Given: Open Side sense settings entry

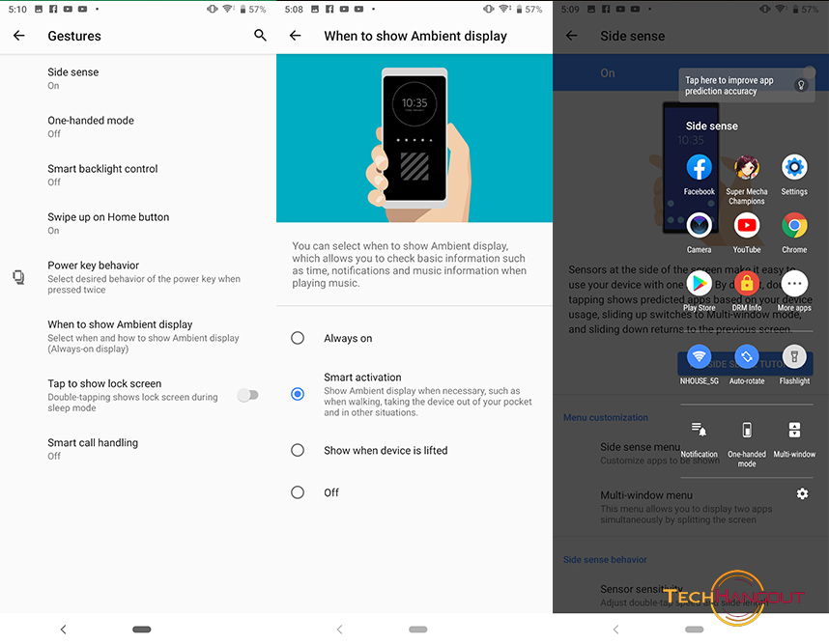Looking at the screenshot, I should point(138,78).
